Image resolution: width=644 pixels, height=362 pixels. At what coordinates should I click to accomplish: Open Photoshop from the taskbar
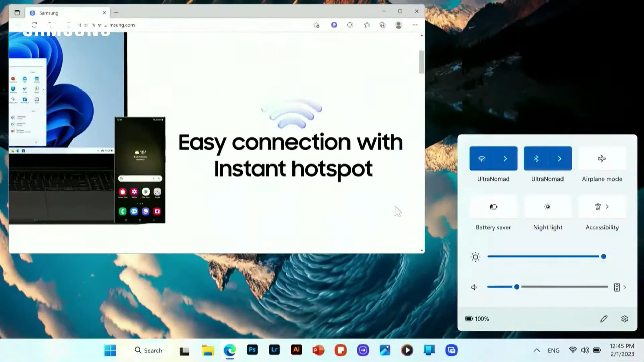point(252,350)
